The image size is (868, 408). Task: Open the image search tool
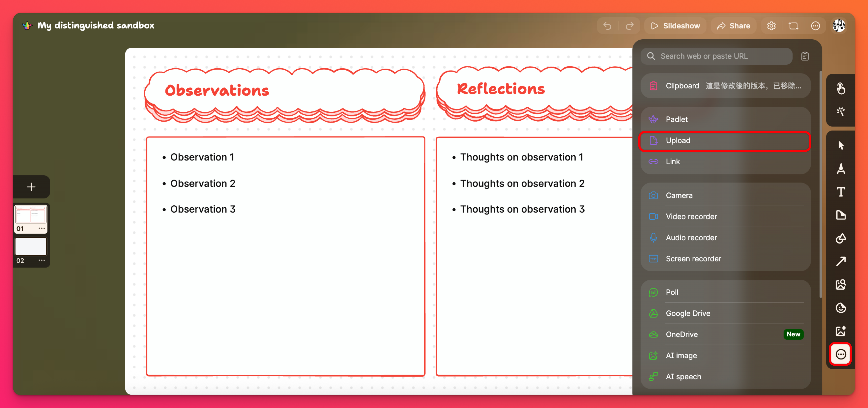pyautogui.click(x=841, y=284)
